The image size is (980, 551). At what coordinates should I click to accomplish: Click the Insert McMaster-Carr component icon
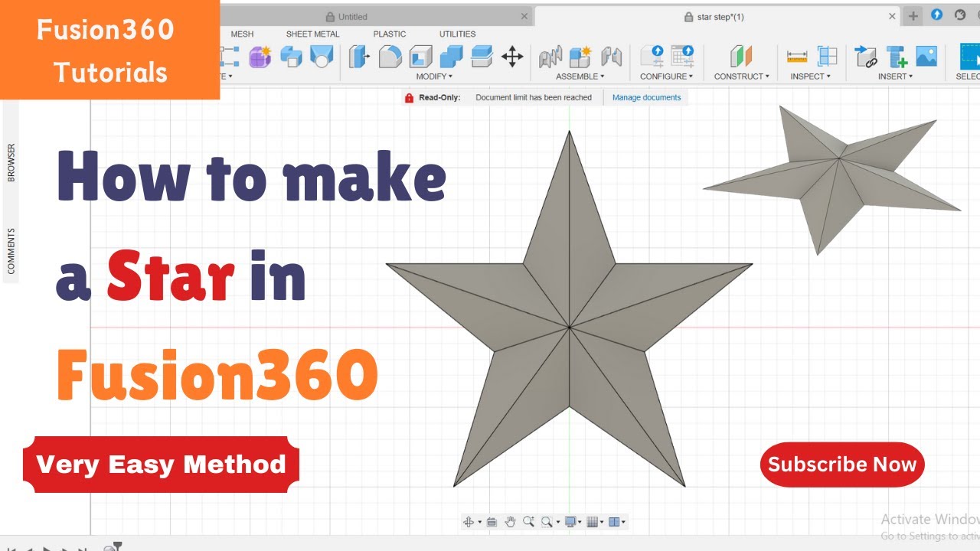click(x=896, y=57)
